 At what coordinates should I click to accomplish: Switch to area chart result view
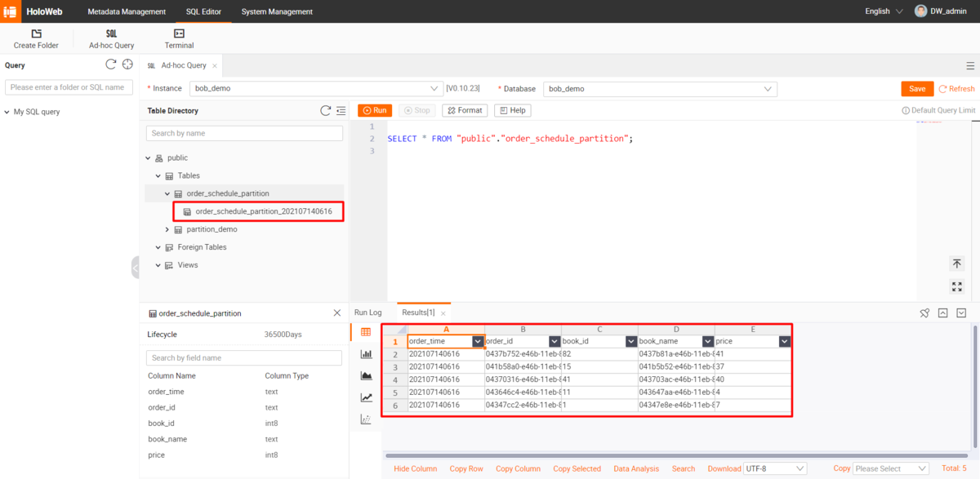tap(366, 375)
